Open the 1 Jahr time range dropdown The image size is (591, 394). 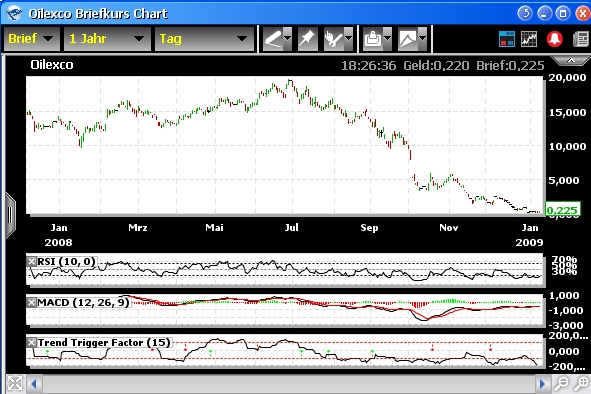[x=107, y=39]
